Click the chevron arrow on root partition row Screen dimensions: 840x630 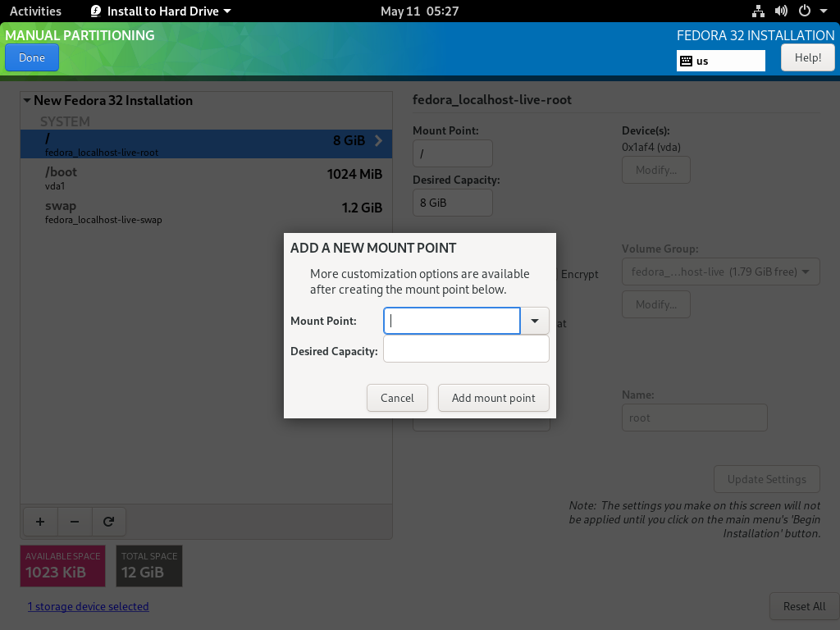[379, 141]
